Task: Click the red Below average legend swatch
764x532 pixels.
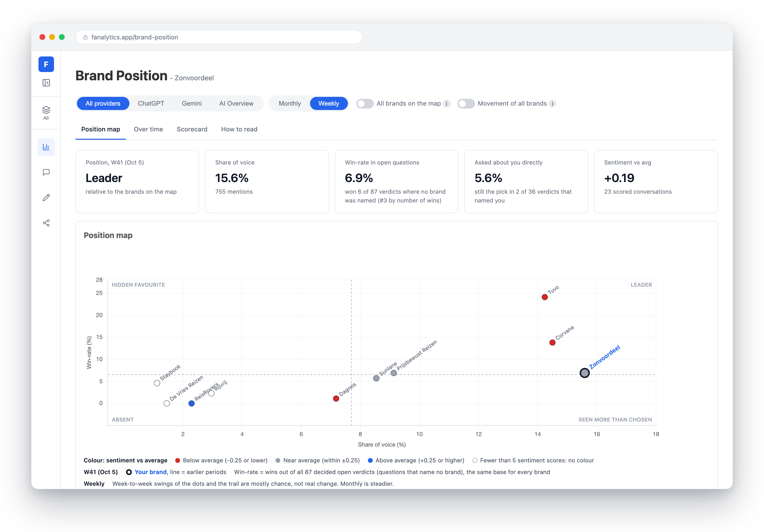Action: (178, 460)
